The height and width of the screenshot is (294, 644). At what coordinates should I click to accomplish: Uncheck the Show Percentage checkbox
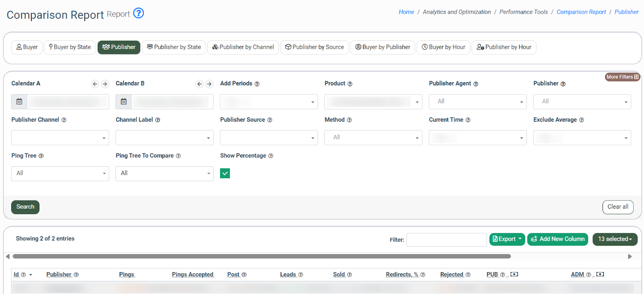tap(225, 173)
